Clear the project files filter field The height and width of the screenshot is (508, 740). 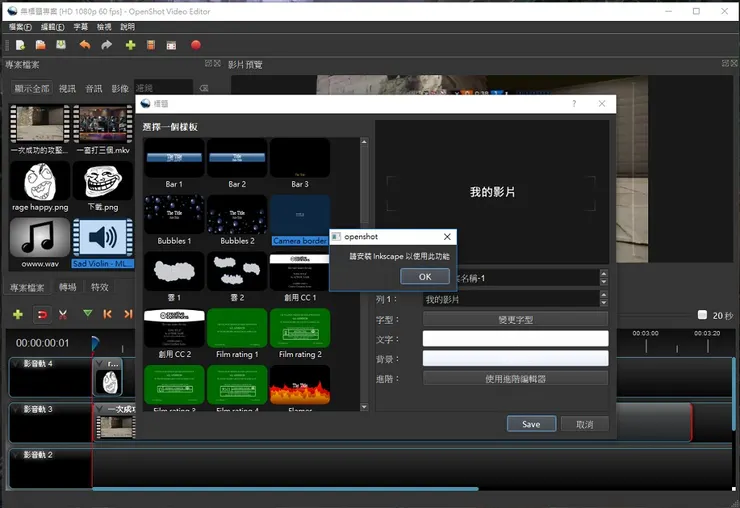click(204, 88)
